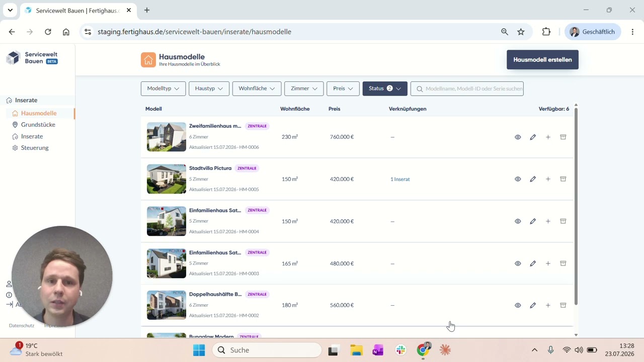Open Slack from the Windows taskbar
This screenshot has width=644, height=362.
(401, 350)
